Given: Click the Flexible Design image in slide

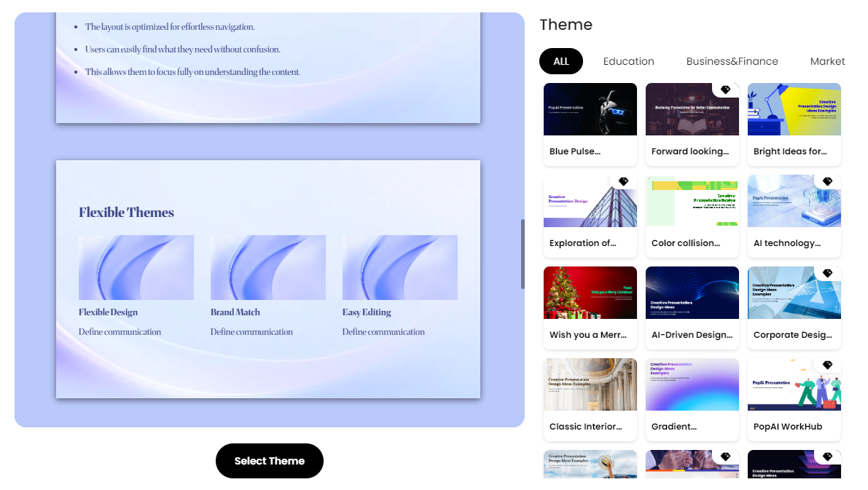Looking at the screenshot, I should [x=136, y=268].
